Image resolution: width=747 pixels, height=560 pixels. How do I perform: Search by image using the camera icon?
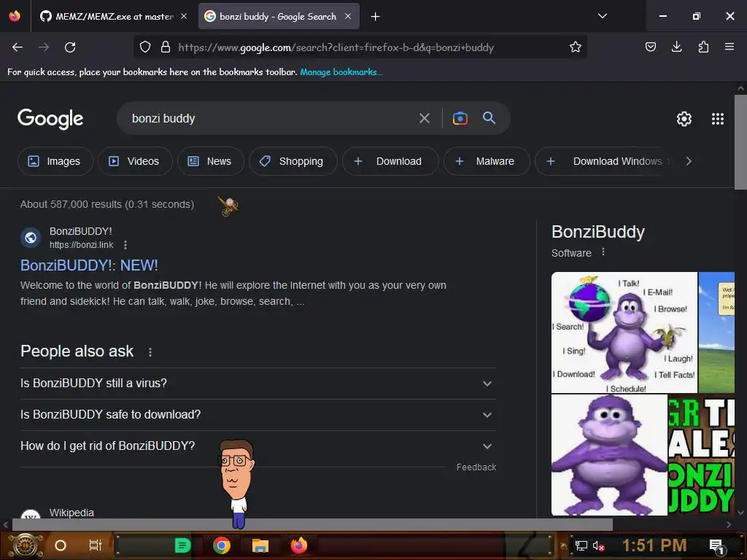460,118
